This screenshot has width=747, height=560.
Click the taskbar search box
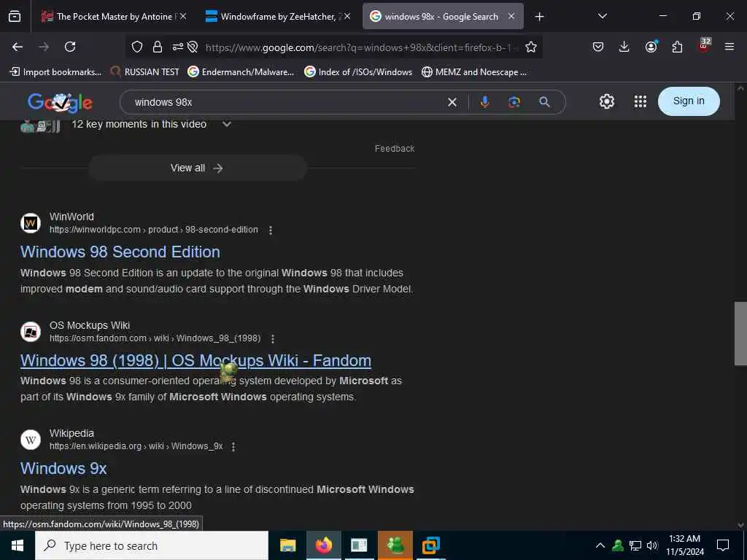click(152, 545)
